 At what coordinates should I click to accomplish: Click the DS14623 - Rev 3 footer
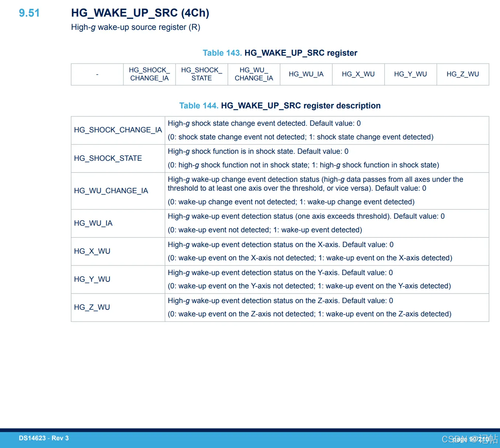44,438
